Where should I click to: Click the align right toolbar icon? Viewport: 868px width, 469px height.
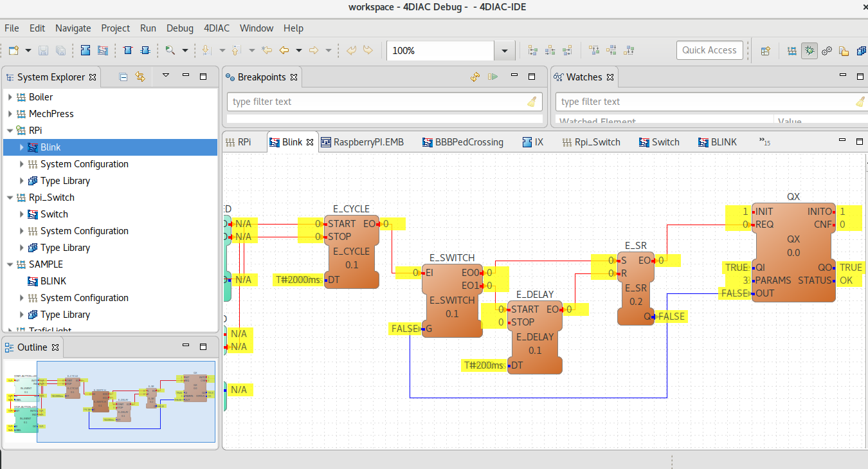click(x=567, y=50)
